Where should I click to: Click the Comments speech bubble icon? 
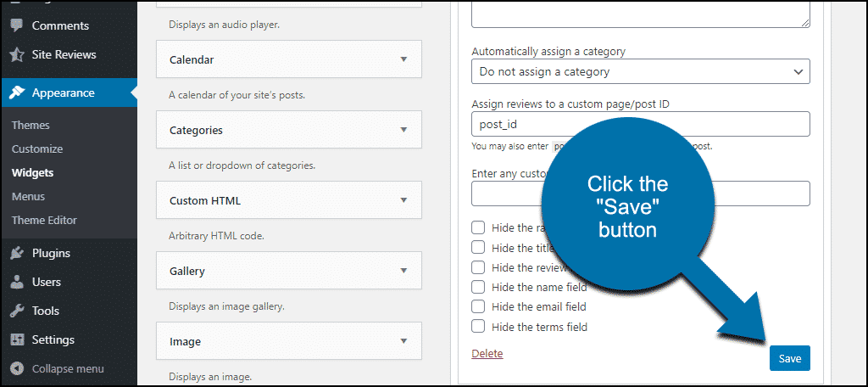(x=17, y=26)
